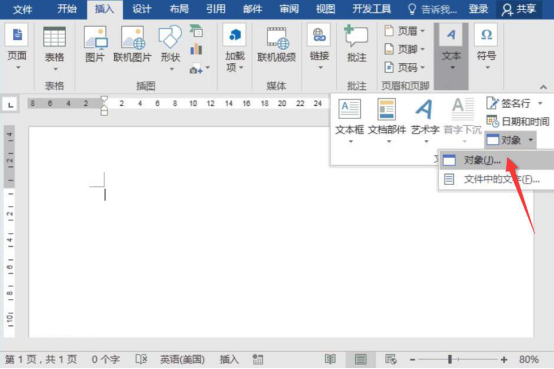
Task: Choose 对象(J)... from the menu
Action: [496, 160]
